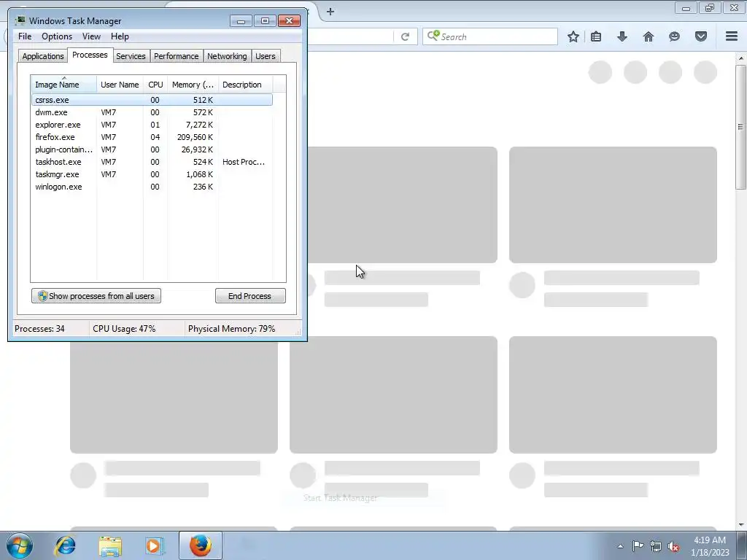Open the Firefox downloads arrow icon
Image resolution: width=747 pixels, height=560 pixels.
tap(622, 36)
